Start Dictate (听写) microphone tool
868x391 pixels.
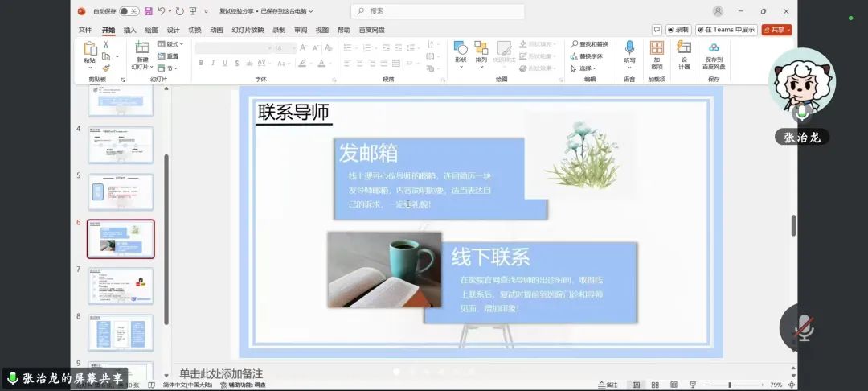coord(629,51)
